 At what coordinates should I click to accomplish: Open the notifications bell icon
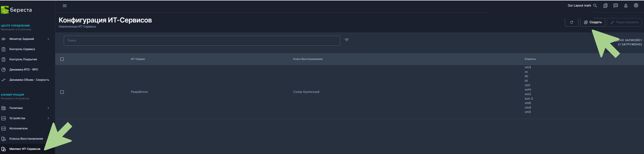[626, 6]
